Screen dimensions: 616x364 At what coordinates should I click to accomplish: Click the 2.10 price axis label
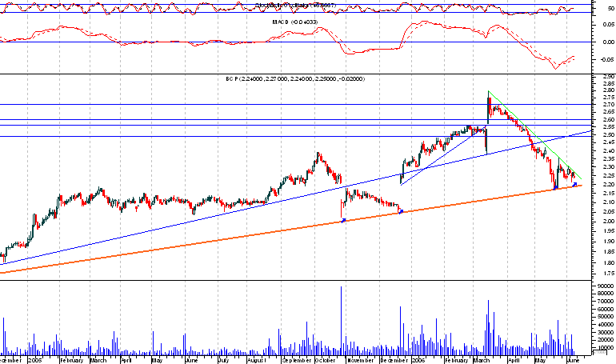[609, 202]
